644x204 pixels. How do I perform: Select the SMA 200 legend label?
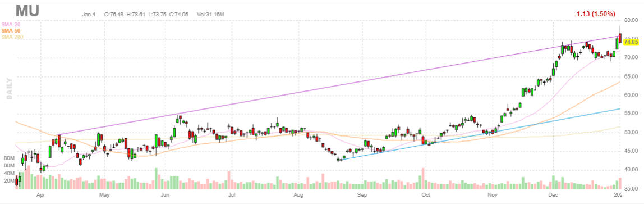12,37
